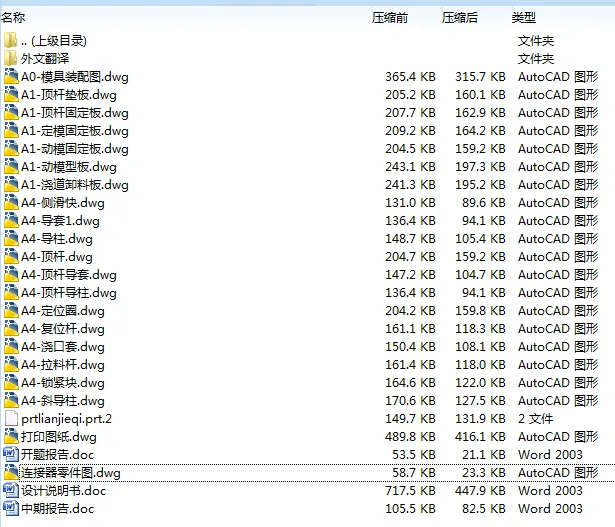615x527 pixels.
Task: Click the A1-浇道卸料板.dwg file icon
Action: pos(11,185)
